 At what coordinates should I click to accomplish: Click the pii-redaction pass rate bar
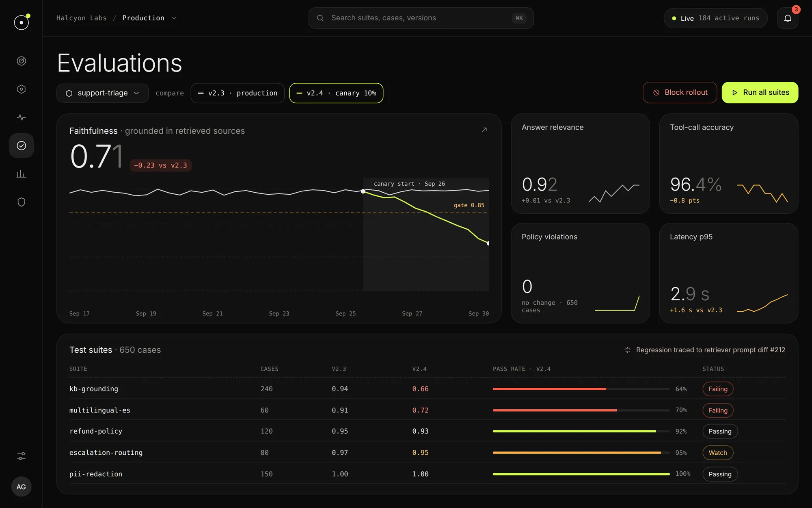[581, 474]
